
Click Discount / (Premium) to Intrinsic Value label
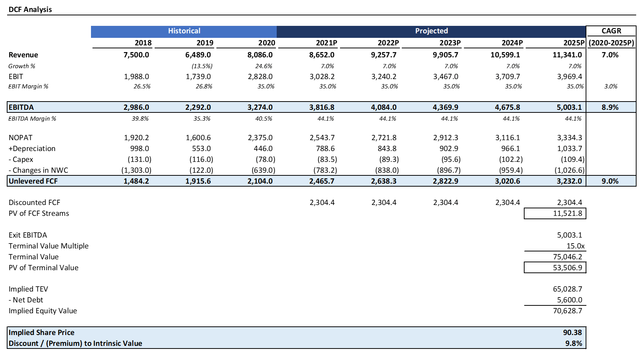[x=75, y=343]
